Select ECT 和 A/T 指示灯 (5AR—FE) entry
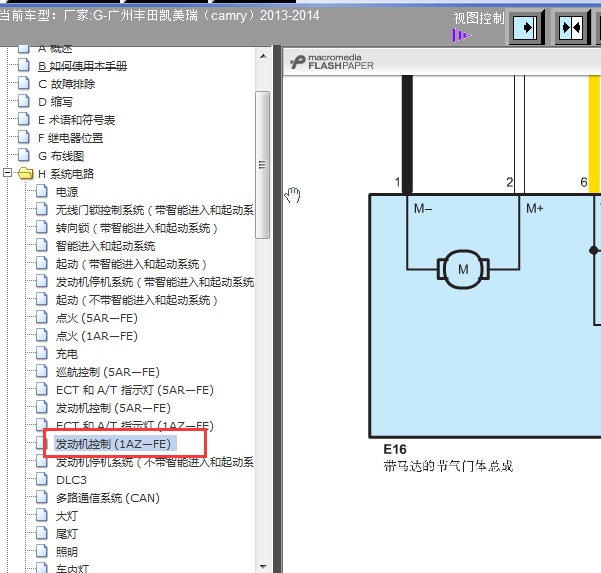The width and height of the screenshot is (601, 573). tap(135, 390)
